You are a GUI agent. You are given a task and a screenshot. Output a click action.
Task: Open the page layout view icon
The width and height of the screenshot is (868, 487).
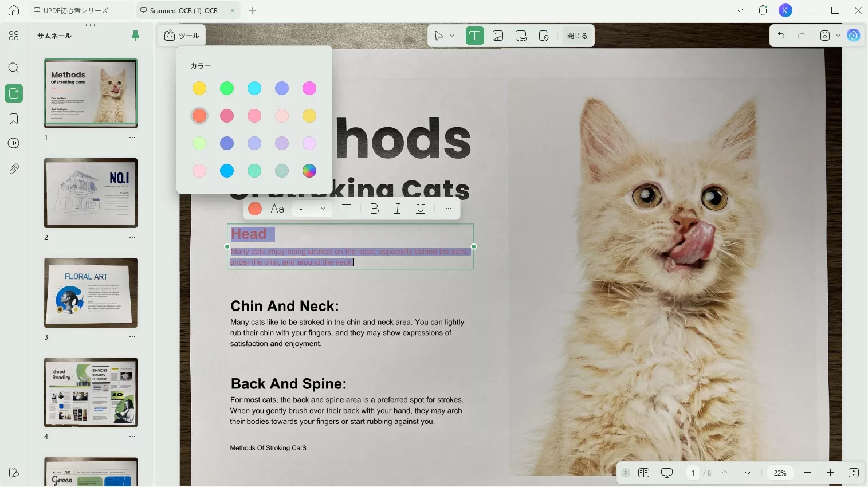[643, 473]
